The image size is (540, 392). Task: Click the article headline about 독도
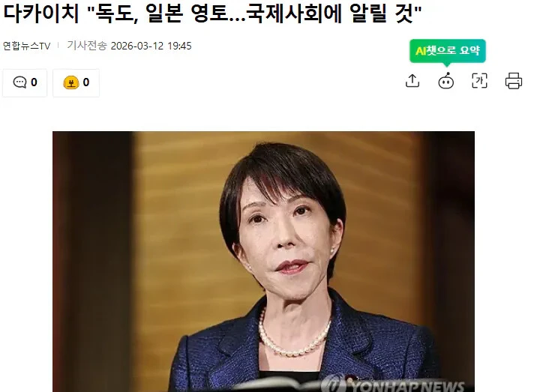pyautogui.click(x=212, y=13)
